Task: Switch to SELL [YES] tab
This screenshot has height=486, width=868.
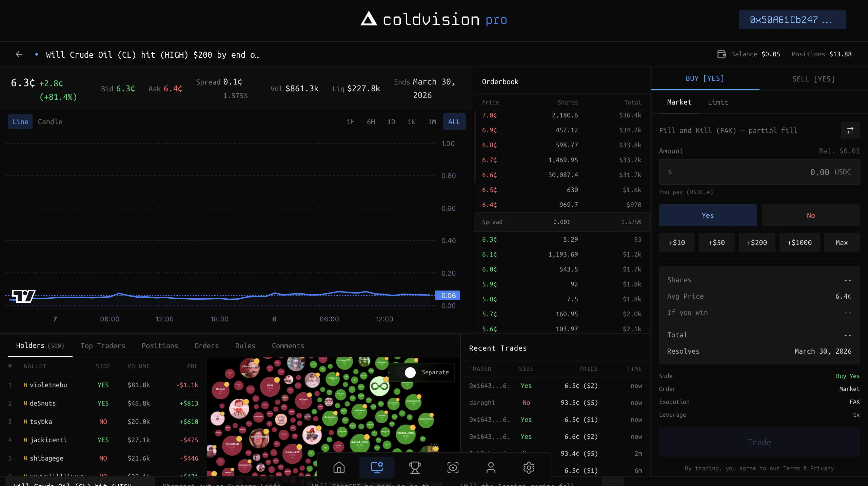Action: [x=813, y=79]
